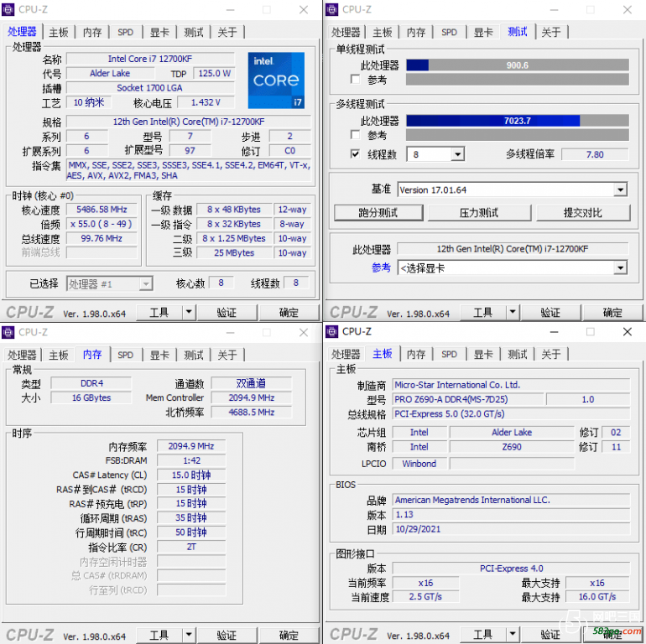
Task: Click the 通道数 value 双通道
Action: (x=252, y=383)
